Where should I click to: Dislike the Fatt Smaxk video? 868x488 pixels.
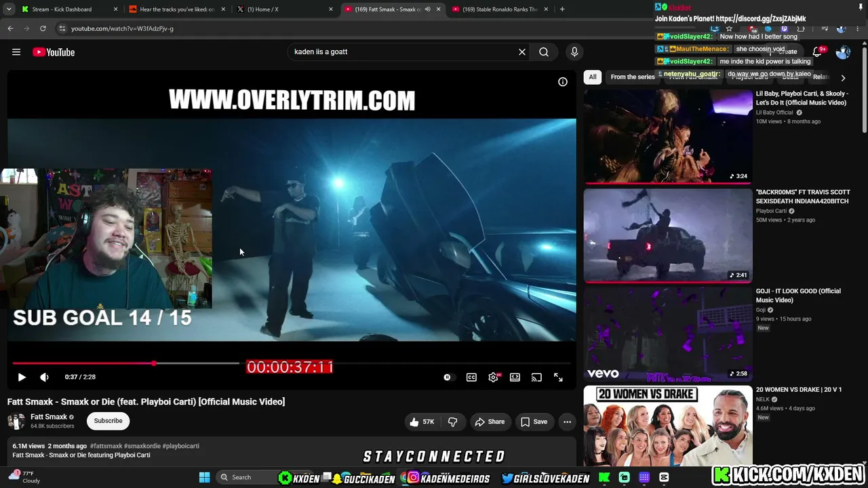[x=453, y=422]
